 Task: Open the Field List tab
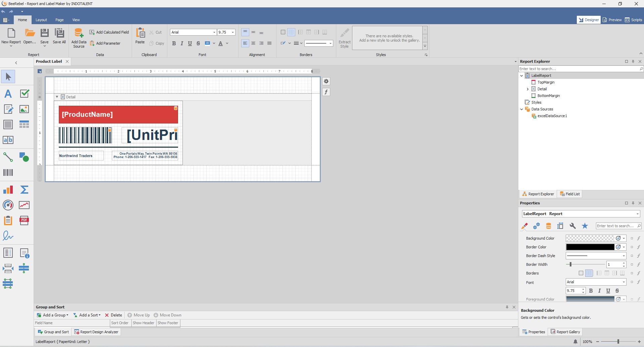(569, 194)
